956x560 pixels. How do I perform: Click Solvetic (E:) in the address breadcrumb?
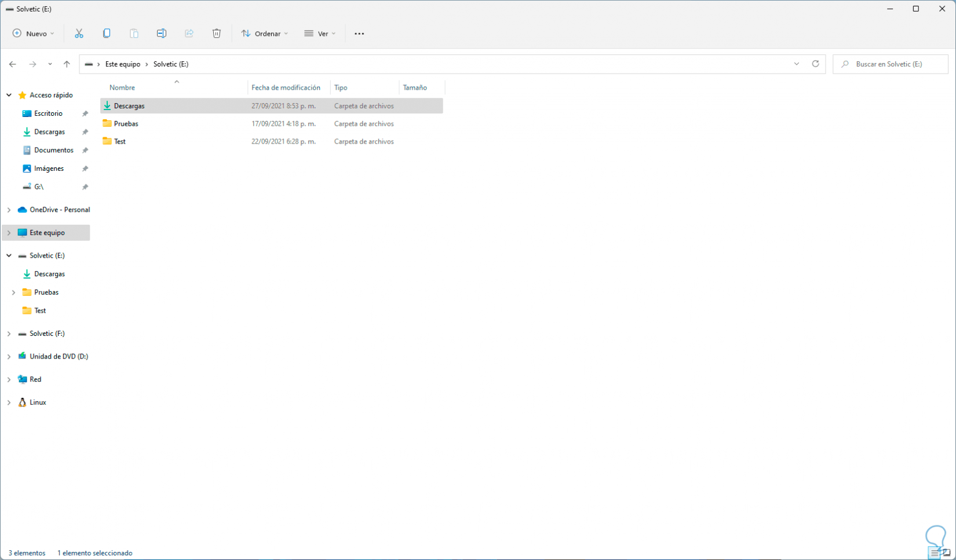click(171, 64)
